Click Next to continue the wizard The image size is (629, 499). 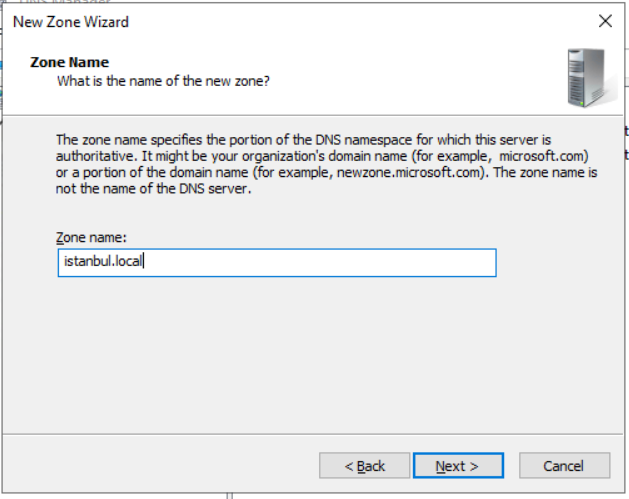coord(457,466)
